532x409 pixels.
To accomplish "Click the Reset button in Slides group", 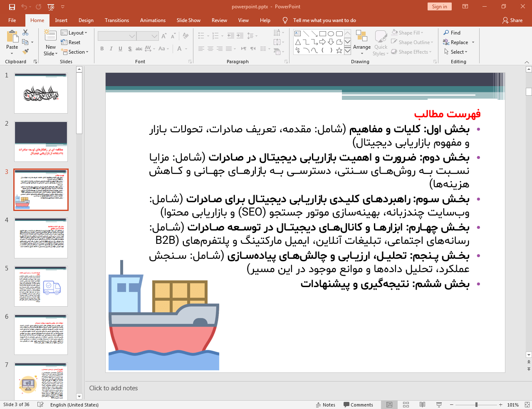I will [x=71, y=42].
